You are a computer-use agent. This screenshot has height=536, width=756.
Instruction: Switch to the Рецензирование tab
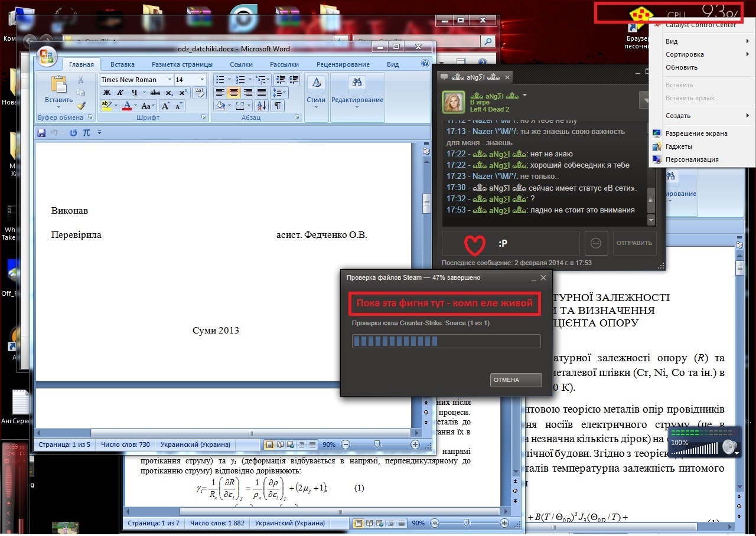(343, 64)
